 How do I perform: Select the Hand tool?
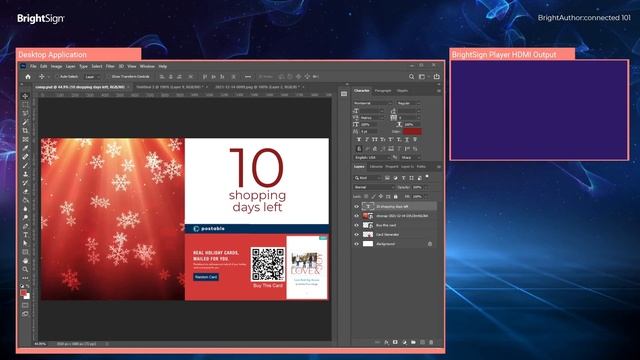click(25, 260)
